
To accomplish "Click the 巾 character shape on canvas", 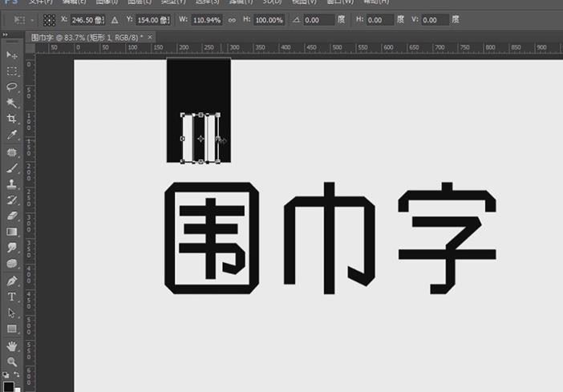I will pos(330,238).
